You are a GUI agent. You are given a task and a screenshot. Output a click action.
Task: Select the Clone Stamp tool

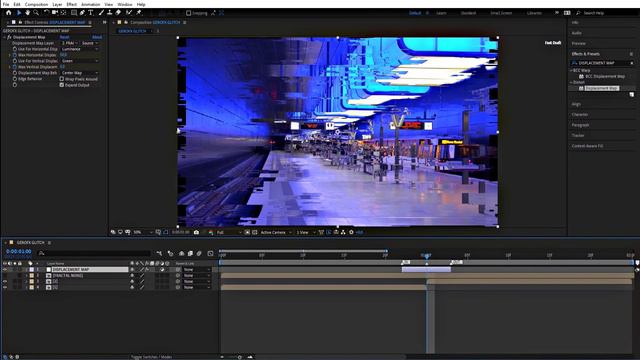[109, 13]
